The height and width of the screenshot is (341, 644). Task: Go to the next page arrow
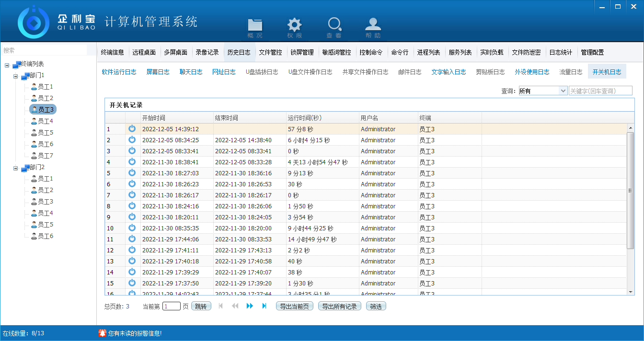(x=250, y=306)
